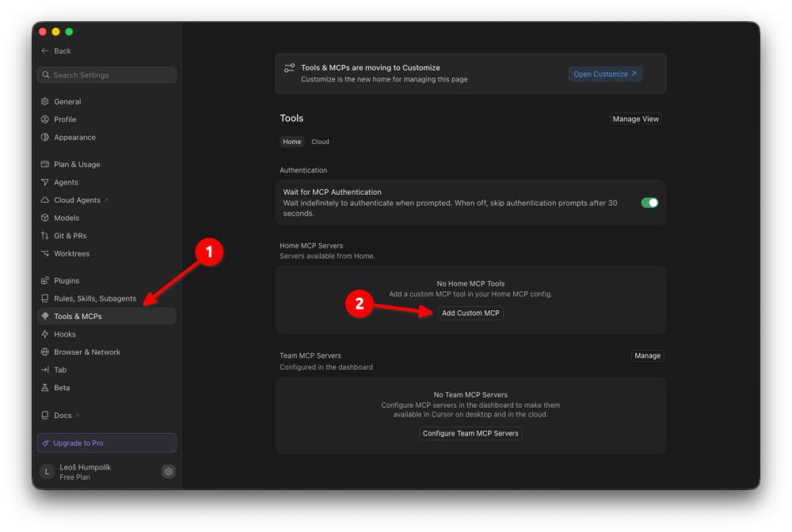Click Open Customize link button
Image resolution: width=792 pixels, height=532 pixels.
click(605, 74)
